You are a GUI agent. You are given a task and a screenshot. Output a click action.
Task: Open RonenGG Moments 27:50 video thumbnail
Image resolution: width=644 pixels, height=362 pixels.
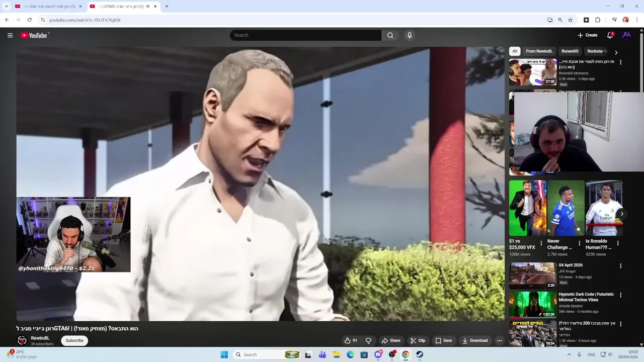point(533,72)
